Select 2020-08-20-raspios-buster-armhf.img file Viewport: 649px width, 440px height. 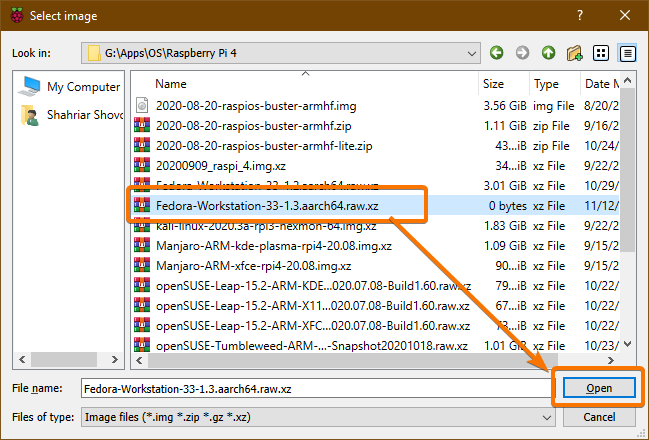pyautogui.click(x=256, y=106)
